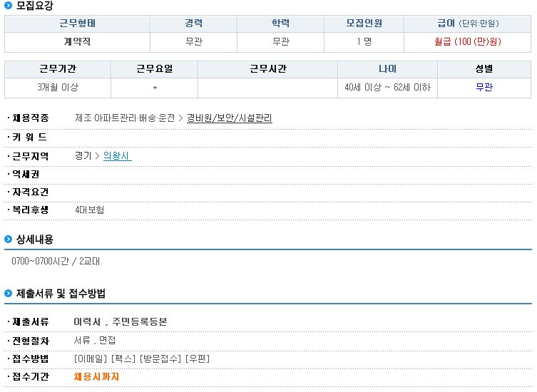Click the arrow icon beside 제출서류 및 접수방법
The width and height of the screenshot is (537, 392).
pyautogui.click(x=9, y=293)
